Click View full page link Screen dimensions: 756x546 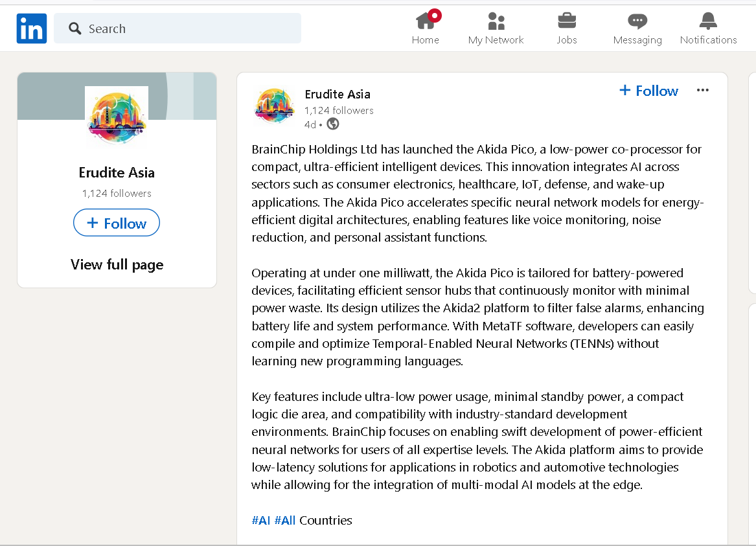click(x=117, y=264)
